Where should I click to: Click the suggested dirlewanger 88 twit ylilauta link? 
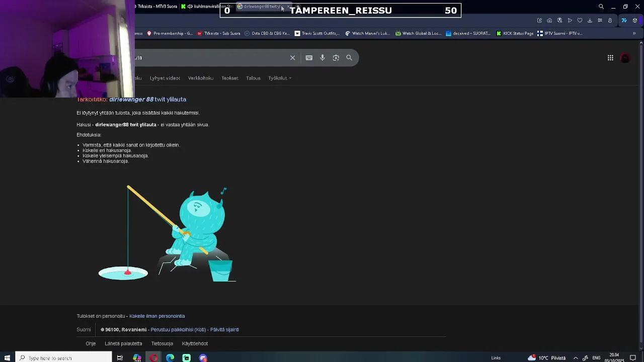pos(147,100)
